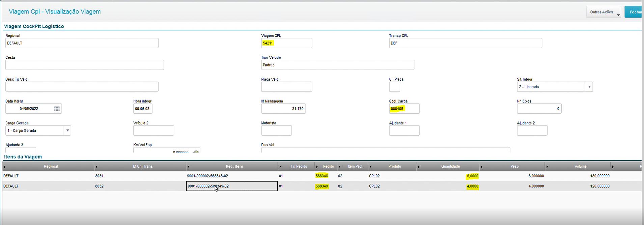
Task: Select Pedido cell 568349
Action: tap(322, 186)
